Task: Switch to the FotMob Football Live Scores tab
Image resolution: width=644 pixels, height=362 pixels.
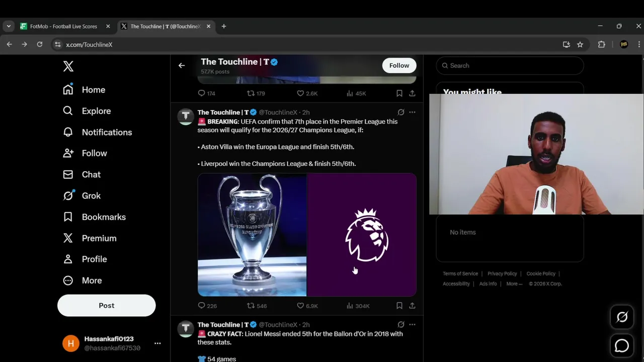Action: click(x=63, y=26)
